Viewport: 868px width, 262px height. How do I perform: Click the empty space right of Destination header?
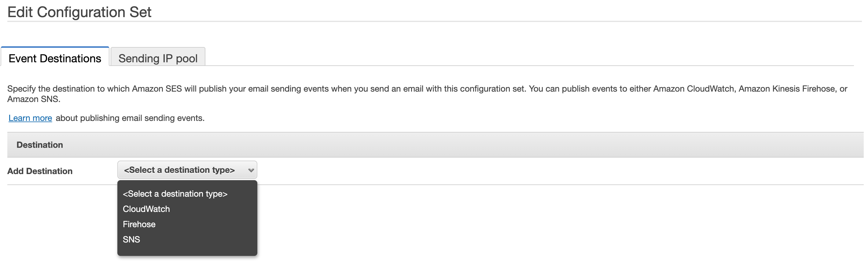(x=472, y=145)
